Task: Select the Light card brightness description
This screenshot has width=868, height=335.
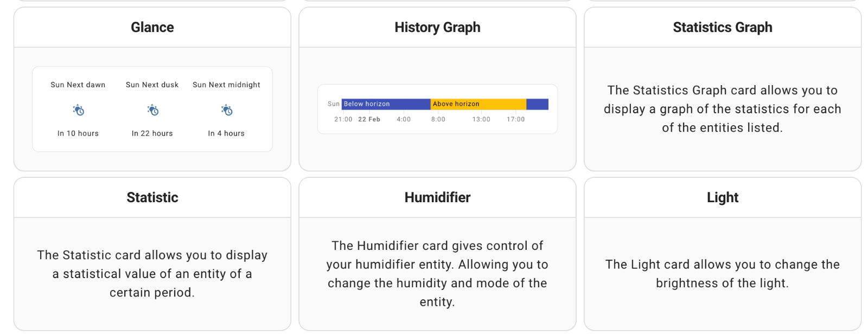Action: pyautogui.click(x=723, y=274)
